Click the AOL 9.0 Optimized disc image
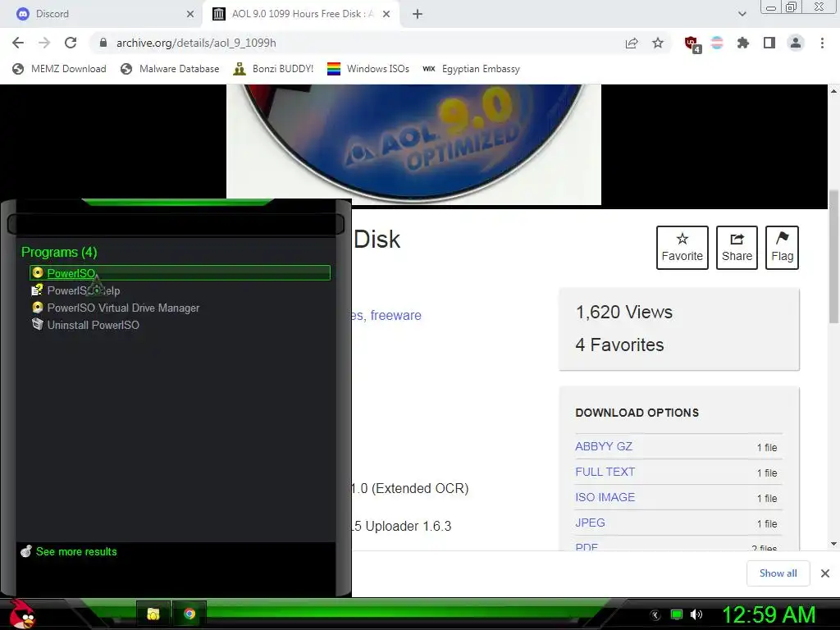This screenshot has width=840, height=630. (x=413, y=144)
